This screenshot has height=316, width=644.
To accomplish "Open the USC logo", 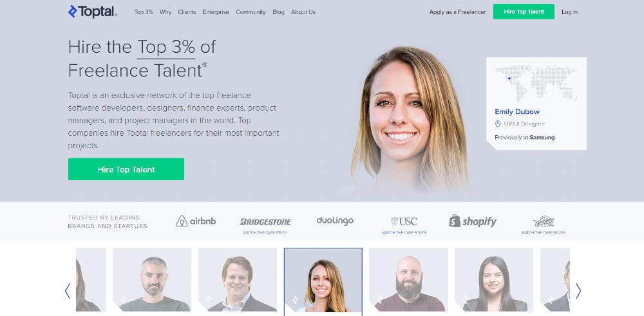I will click(404, 221).
